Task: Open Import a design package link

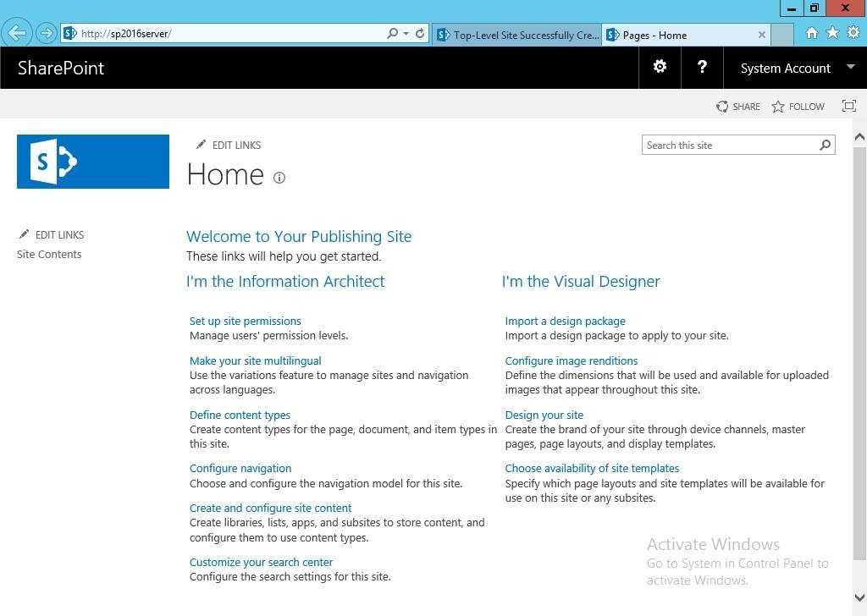Action: point(565,321)
